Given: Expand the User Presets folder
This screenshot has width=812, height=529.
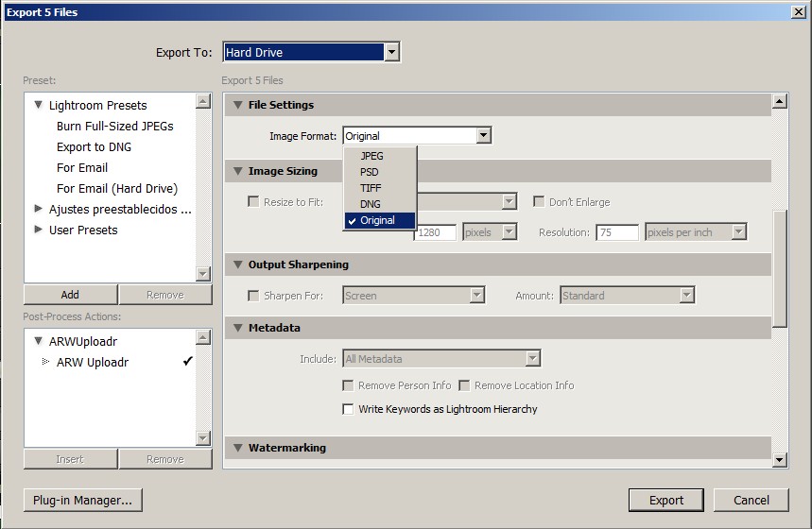Looking at the screenshot, I should 39,230.
